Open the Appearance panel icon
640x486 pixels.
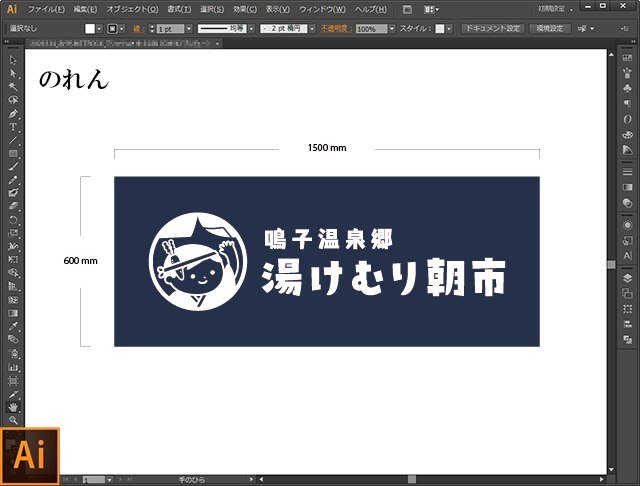(627, 225)
